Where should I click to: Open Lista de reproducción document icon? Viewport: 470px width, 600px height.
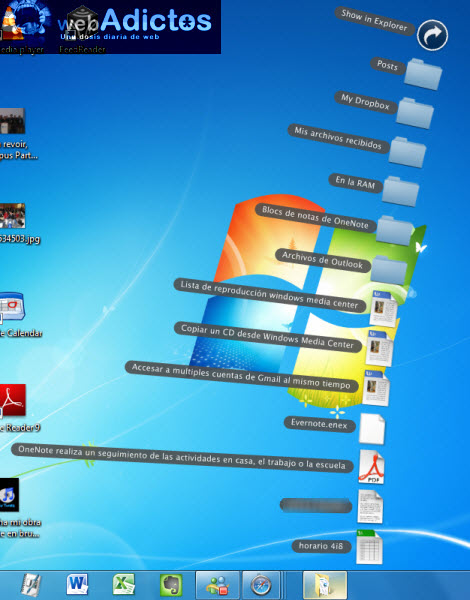(383, 308)
